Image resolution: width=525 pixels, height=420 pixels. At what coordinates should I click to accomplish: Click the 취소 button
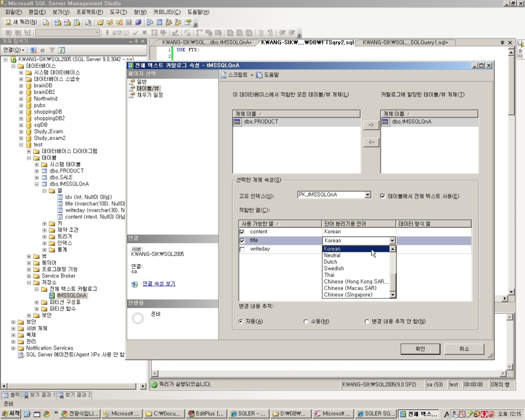pyautogui.click(x=464, y=349)
